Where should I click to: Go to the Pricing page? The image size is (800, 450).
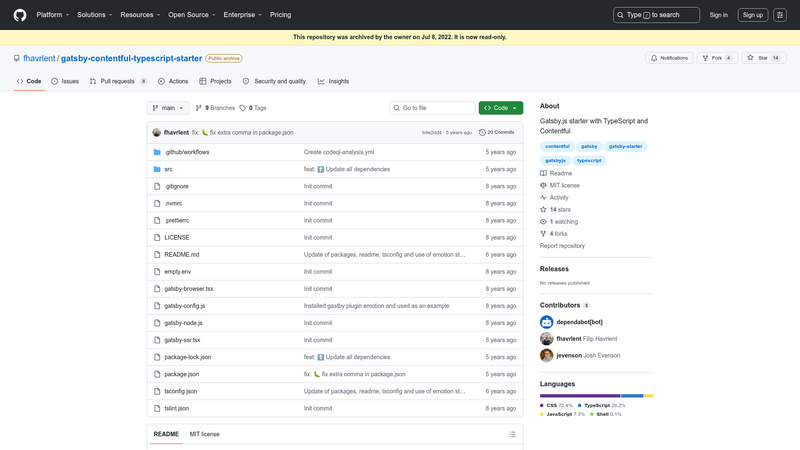click(280, 15)
